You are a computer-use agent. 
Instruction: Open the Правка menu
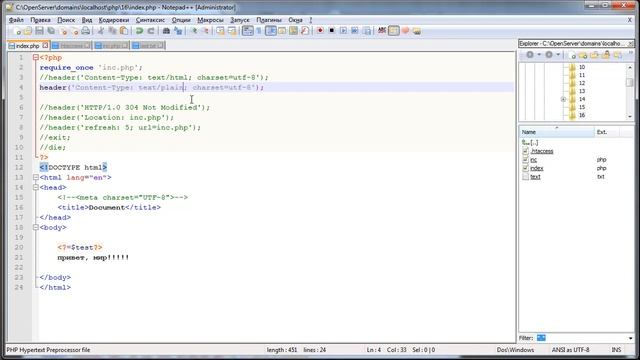(x=40, y=20)
